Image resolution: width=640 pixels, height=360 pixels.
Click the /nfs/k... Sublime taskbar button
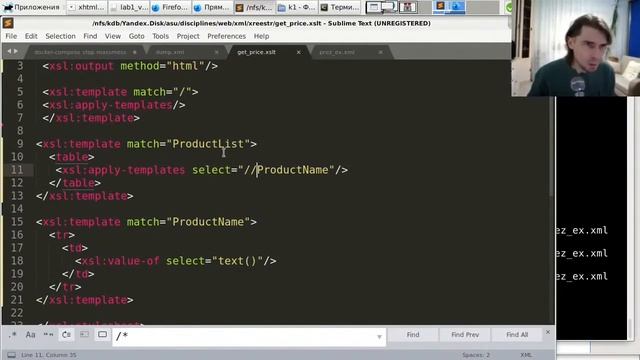click(x=254, y=7)
